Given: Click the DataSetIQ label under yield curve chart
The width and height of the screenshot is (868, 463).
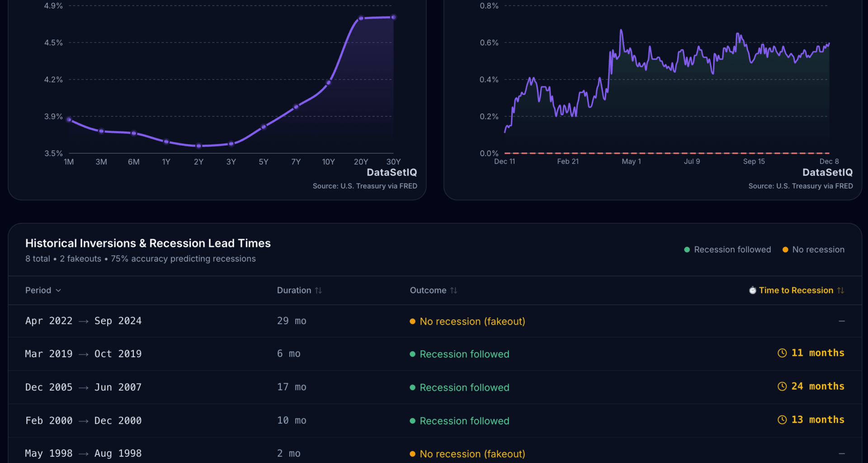Looking at the screenshot, I should pyautogui.click(x=392, y=172).
